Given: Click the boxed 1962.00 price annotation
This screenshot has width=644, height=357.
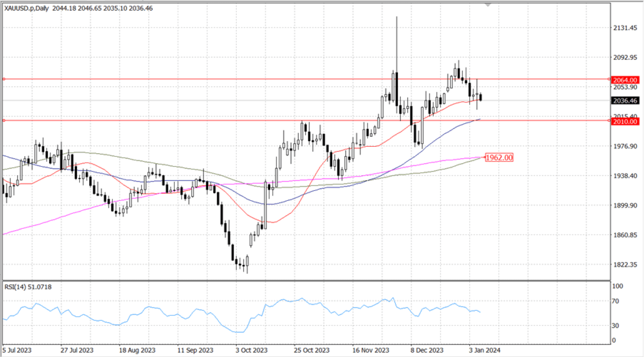Looking at the screenshot, I should click(499, 157).
